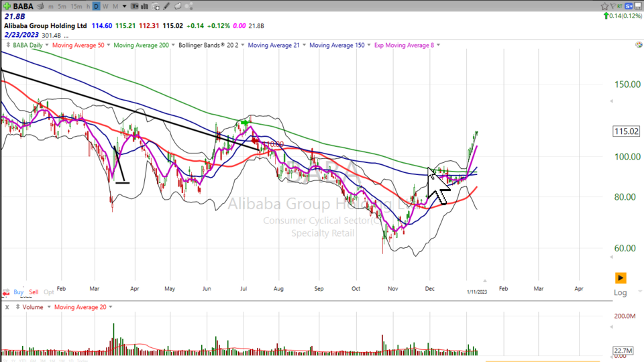Click the share dots icon
The height and width of the screenshot is (362, 644).
pyautogui.click(x=189, y=6)
